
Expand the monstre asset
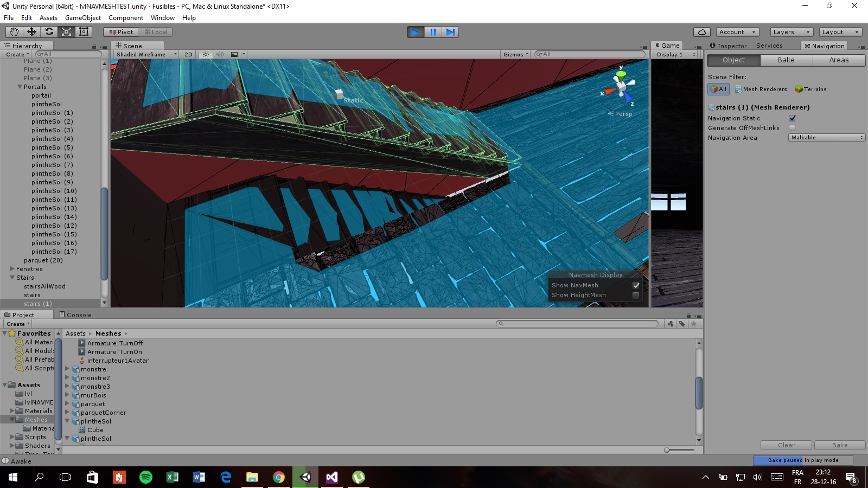pyautogui.click(x=67, y=369)
